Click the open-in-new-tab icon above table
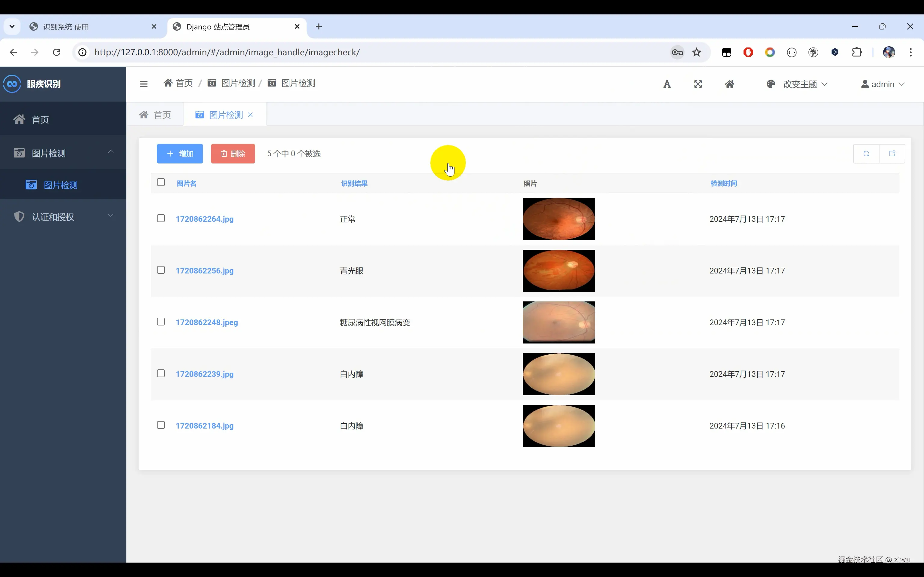924x577 pixels. point(892,153)
